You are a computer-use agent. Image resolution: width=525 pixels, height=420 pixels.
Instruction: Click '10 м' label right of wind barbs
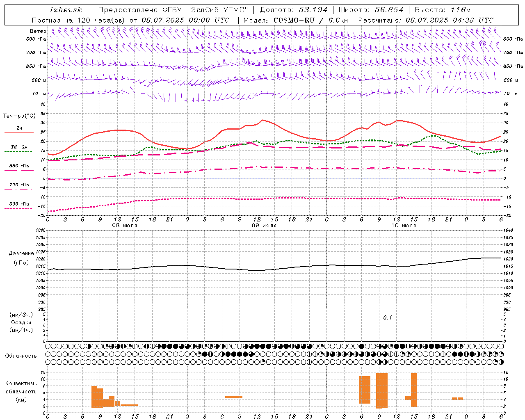tap(510, 94)
